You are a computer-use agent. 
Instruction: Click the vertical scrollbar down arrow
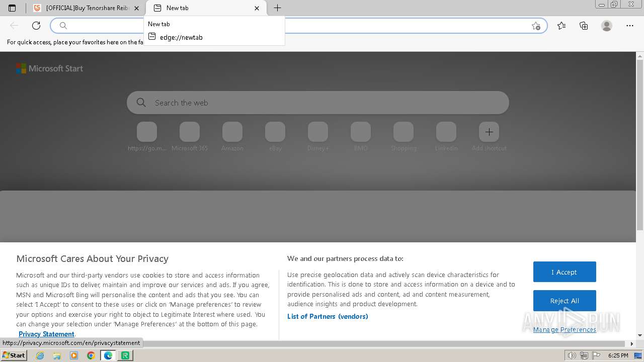[640, 335]
